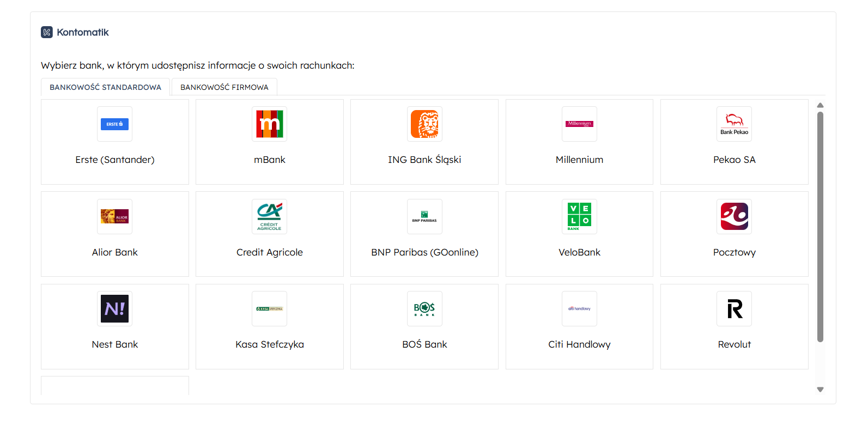Click the Alior Bank logo icon
The image size is (868, 425).
coord(115,216)
